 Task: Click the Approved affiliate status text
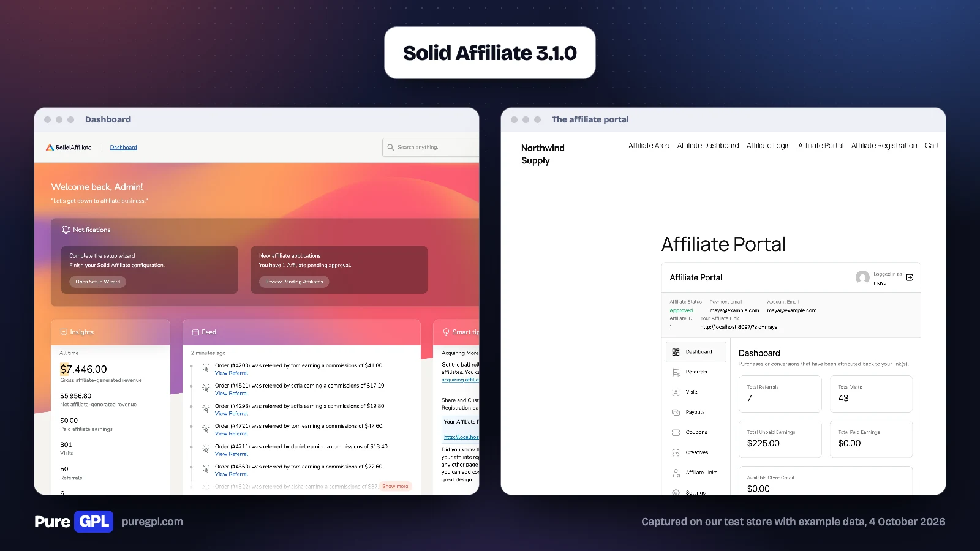681,310
